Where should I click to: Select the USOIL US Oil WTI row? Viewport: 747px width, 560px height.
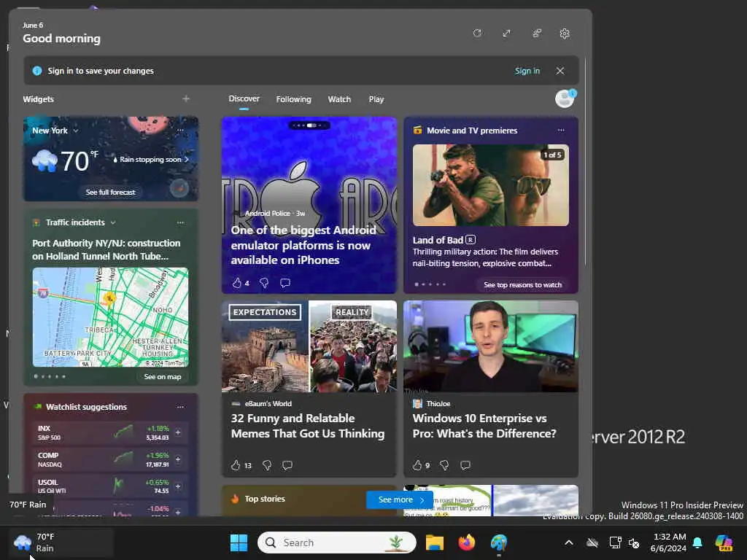coord(111,486)
